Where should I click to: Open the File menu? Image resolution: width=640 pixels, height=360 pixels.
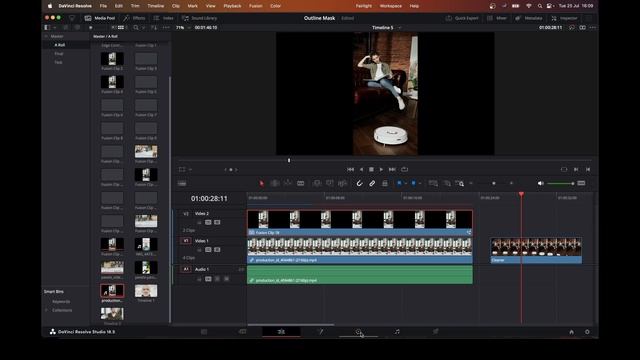[103, 6]
